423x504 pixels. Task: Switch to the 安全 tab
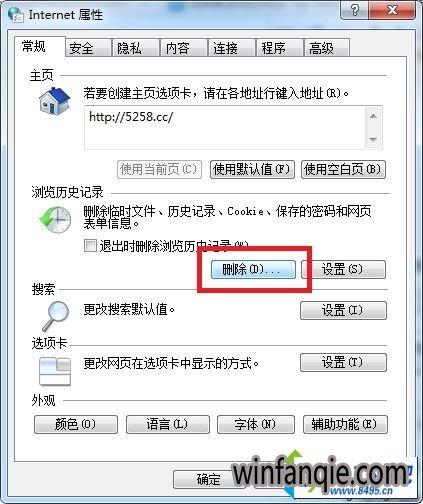[x=88, y=48]
